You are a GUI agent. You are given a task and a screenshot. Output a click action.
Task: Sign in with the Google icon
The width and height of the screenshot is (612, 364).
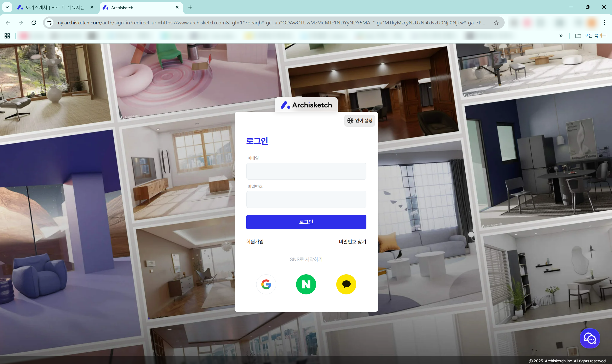[266, 284]
